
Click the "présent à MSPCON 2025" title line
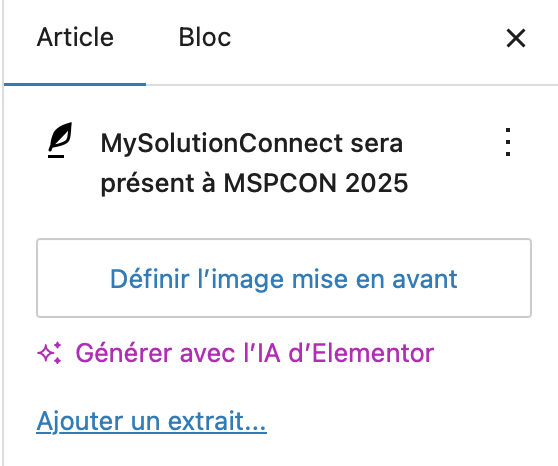click(x=254, y=183)
